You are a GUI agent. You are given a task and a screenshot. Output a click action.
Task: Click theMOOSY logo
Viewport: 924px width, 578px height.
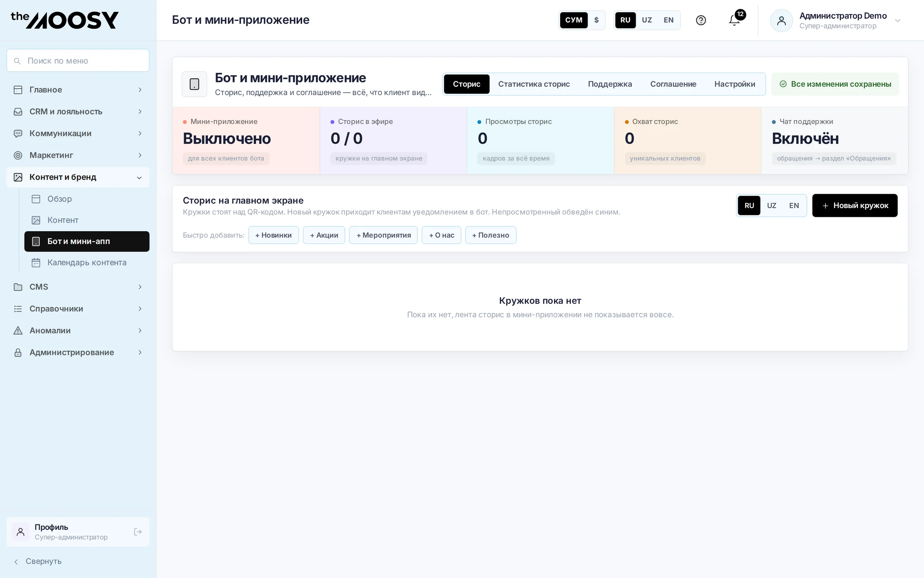coord(65,20)
